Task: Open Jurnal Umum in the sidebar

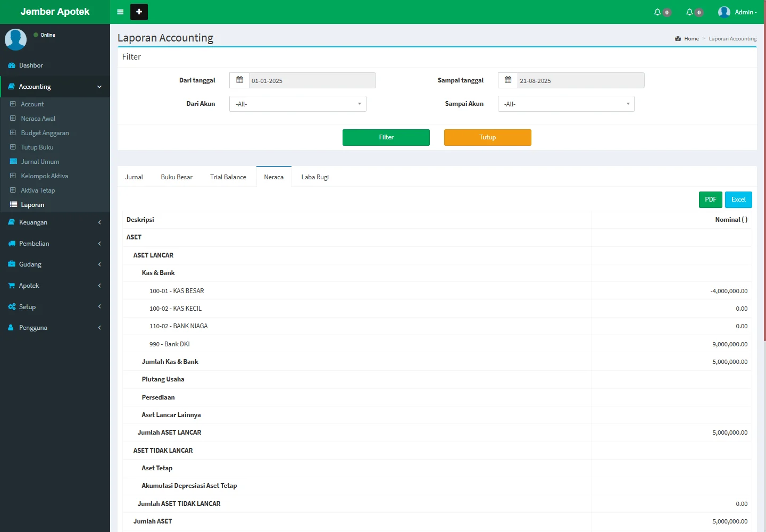Action: click(x=40, y=162)
